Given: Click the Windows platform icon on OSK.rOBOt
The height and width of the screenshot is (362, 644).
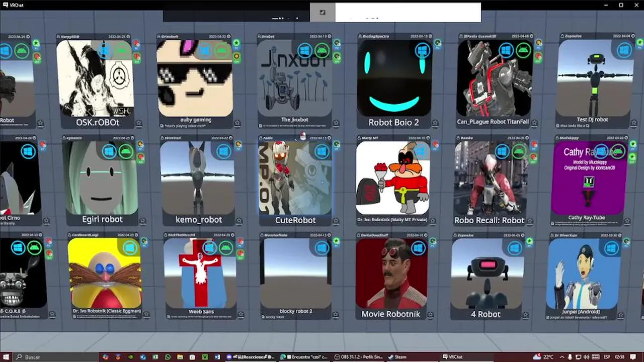Looking at the screenshot, I should coord(105,50).
